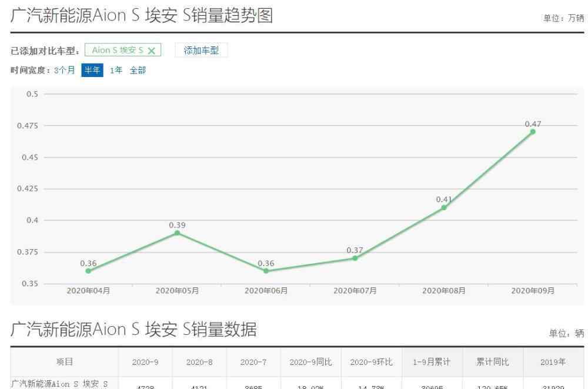Click the 0.5 y-axis label

(32, 94)
